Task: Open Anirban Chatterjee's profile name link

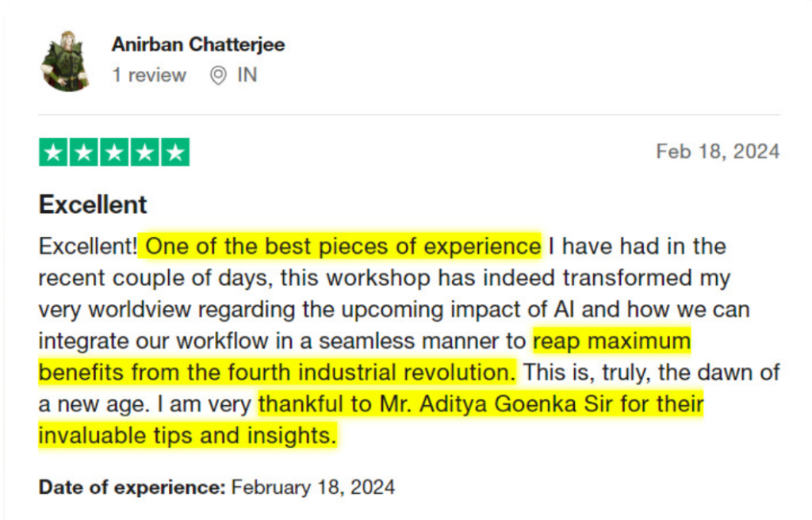Action: click(x=198, y=44)
